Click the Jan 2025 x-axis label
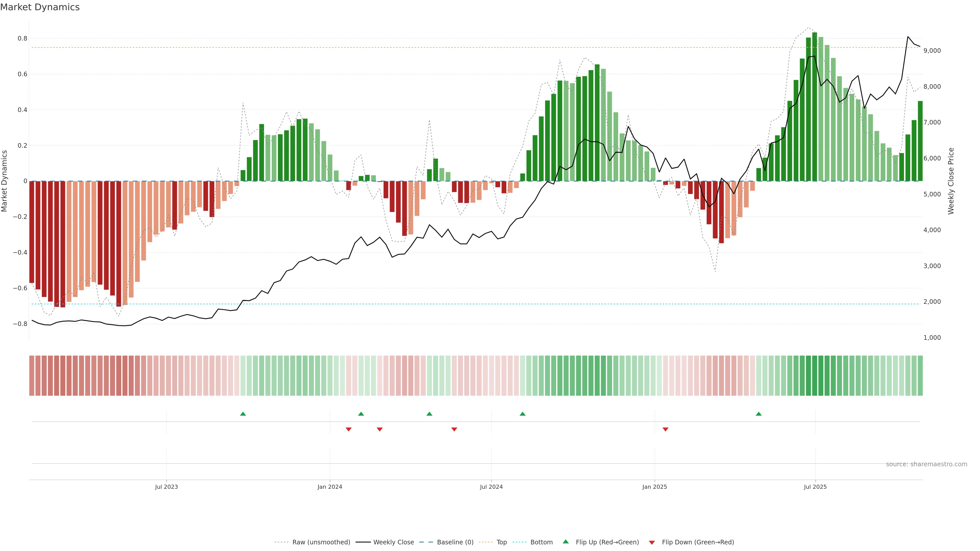 [654, 487]
